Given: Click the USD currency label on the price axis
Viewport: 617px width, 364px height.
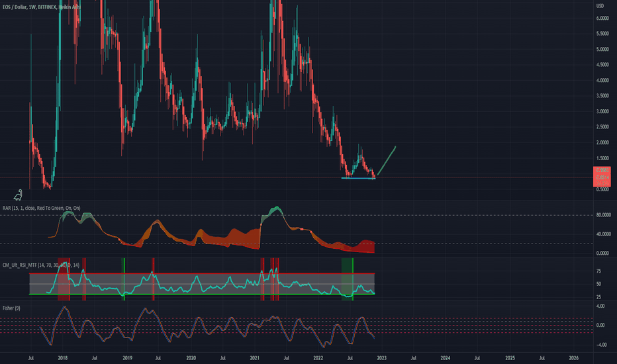Looking at the screenshot, I should click(600, 6).
